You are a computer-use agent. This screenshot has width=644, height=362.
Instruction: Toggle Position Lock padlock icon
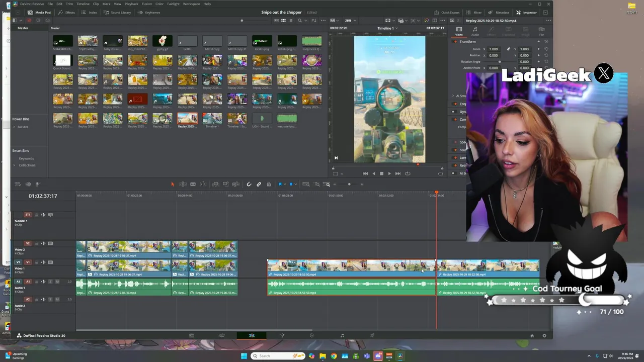pyautogui.click(x=269, y=185)
